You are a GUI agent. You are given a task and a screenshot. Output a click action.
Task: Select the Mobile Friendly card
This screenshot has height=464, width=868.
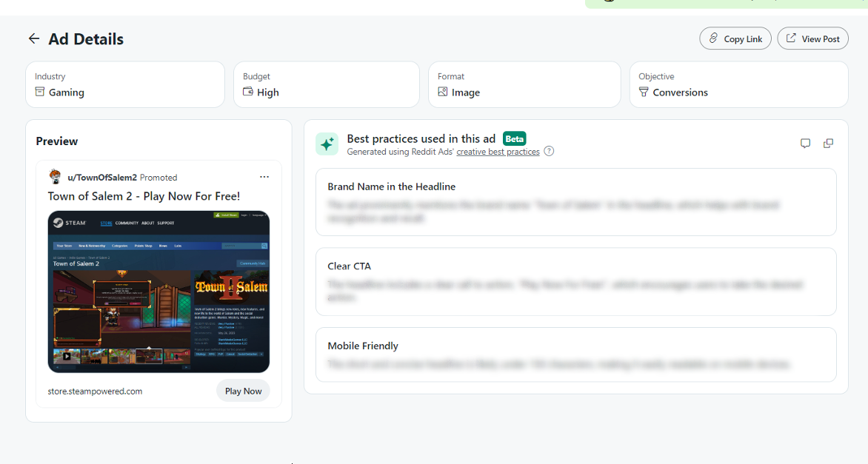[575, 354]
